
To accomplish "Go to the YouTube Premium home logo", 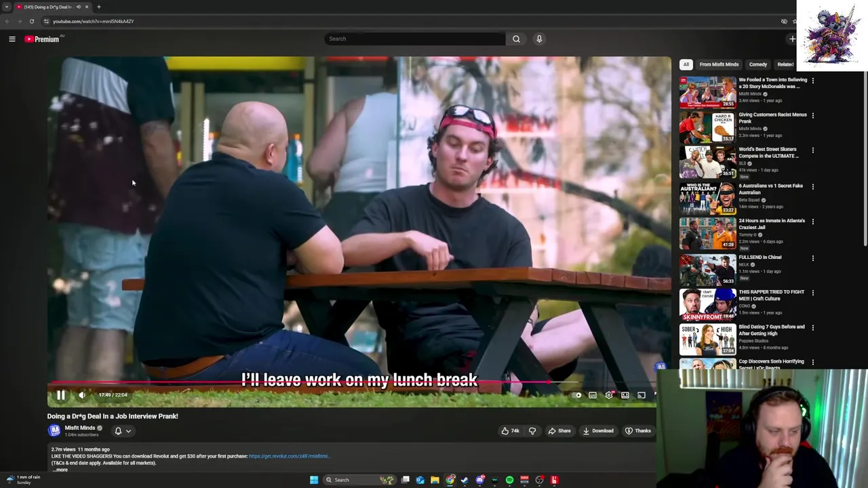I will click(x=42, y=39).
